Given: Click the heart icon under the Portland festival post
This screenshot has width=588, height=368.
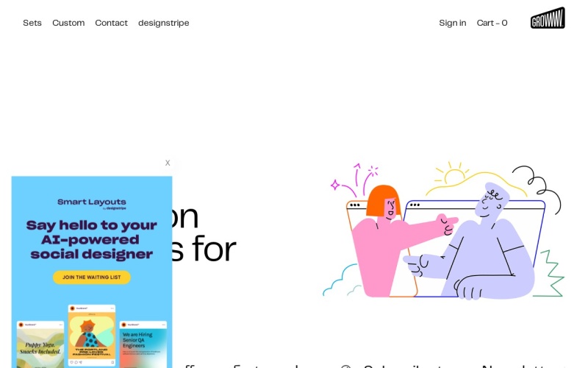Looking at the screenshot, I should 72,362.
